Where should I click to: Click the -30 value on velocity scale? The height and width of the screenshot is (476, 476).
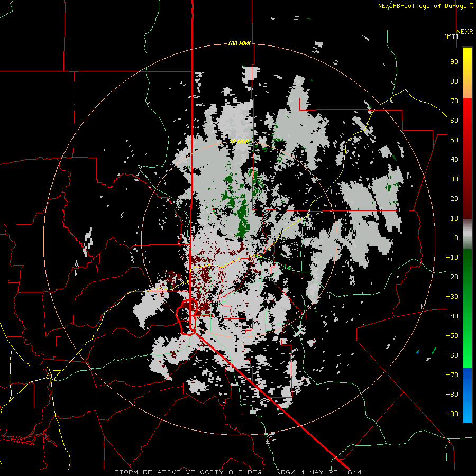pos(452,297)
